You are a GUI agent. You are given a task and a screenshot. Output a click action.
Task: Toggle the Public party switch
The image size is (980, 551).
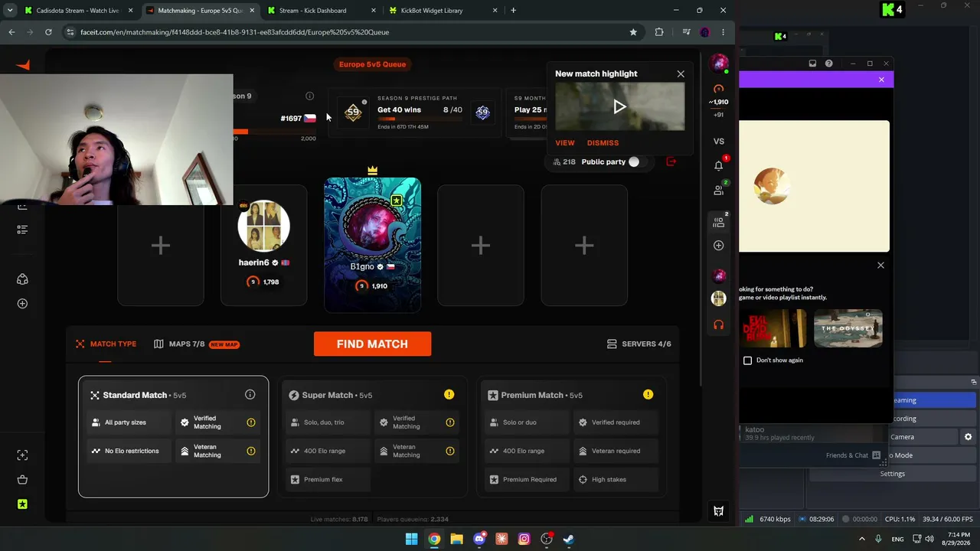[639, 161]
